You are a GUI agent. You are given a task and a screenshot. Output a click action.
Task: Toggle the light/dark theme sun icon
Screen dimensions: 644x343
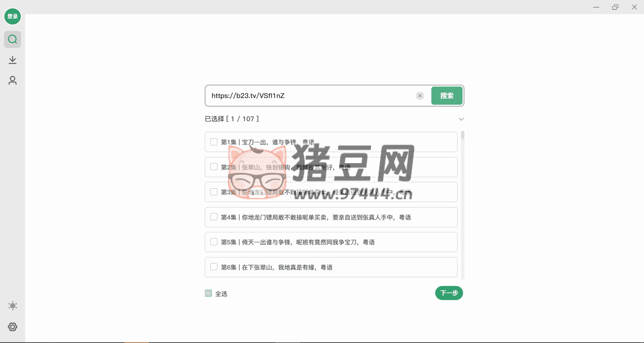click(x=12, y=306)
